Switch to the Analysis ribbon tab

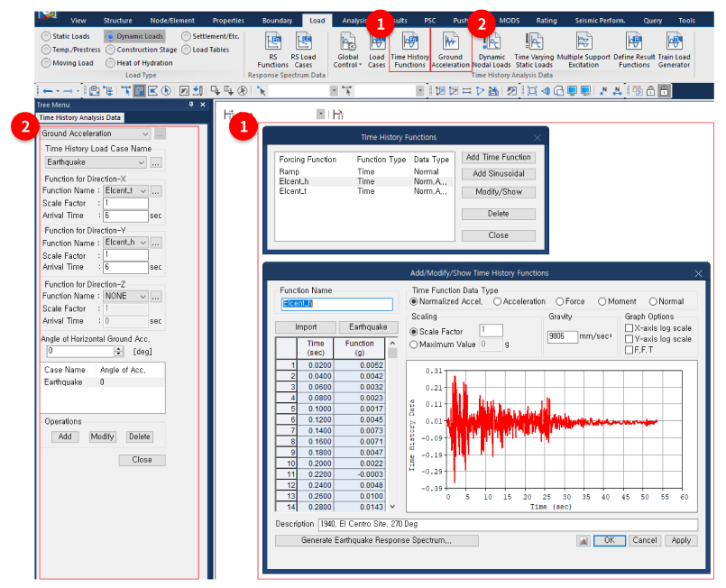pyautogui.click(x=354, y=20)
